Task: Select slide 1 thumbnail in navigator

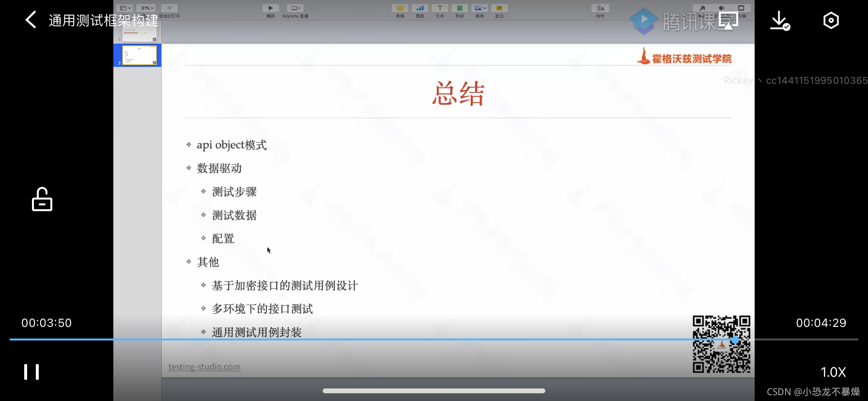Action: click(139, 33)
